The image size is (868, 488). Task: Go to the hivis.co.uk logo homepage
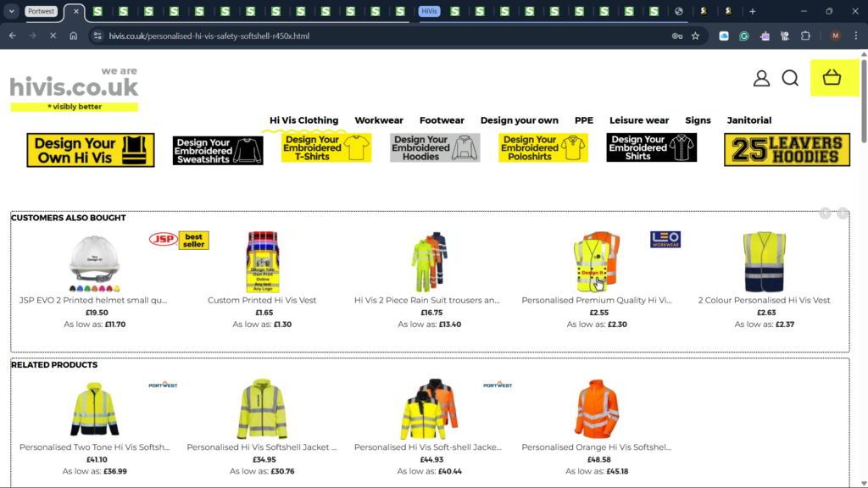coord(75,88)
